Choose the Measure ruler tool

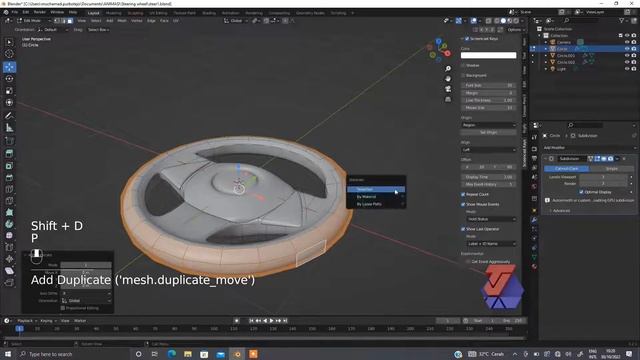point(9,128)
